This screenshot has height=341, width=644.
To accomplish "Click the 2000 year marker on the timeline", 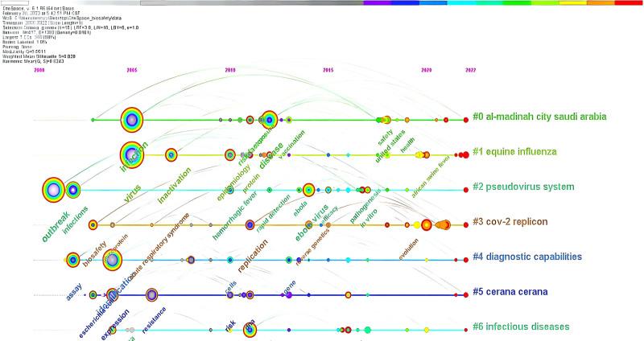I will 39,71.
